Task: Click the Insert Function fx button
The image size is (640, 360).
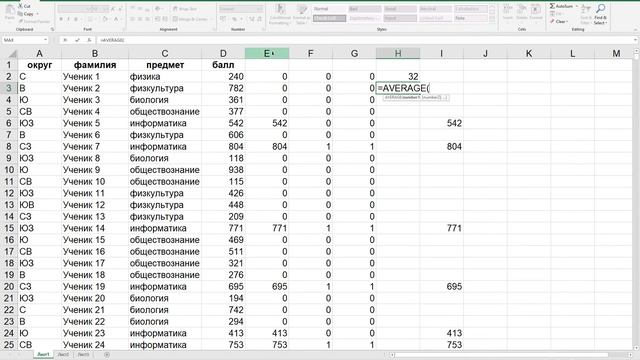Action: click(89, 40)
